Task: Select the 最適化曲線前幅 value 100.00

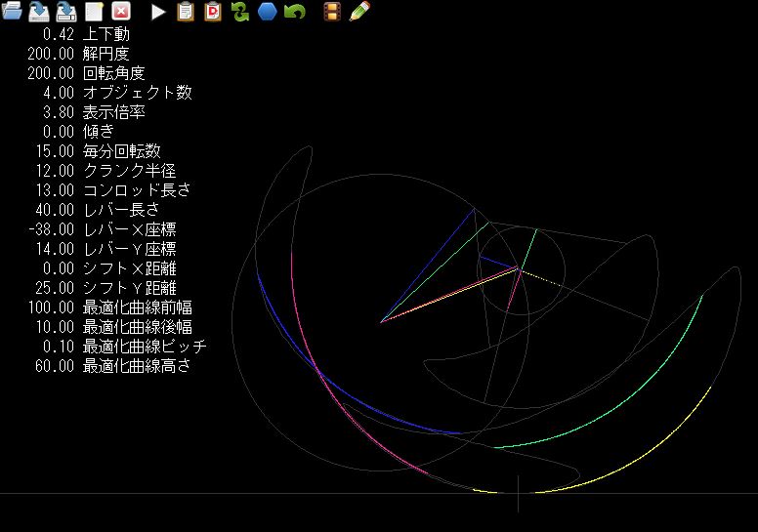Action: [51, 307]
